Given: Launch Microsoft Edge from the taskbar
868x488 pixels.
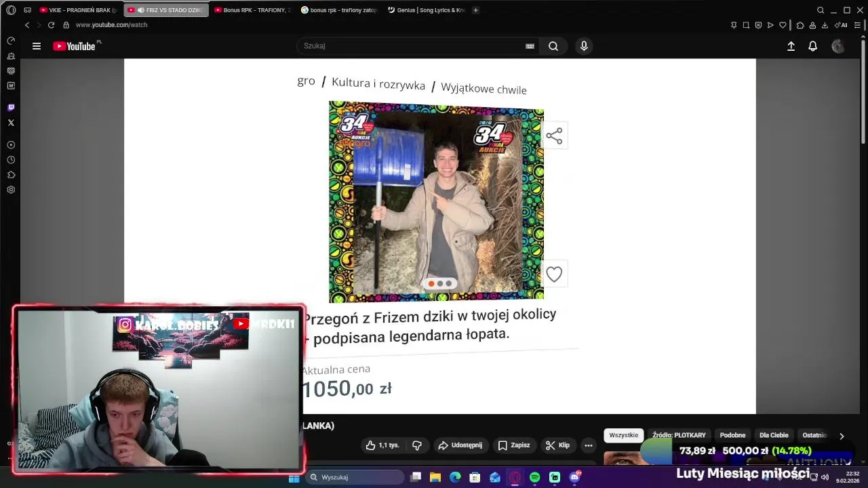Looking at the screenshot, I should (455, 477).
